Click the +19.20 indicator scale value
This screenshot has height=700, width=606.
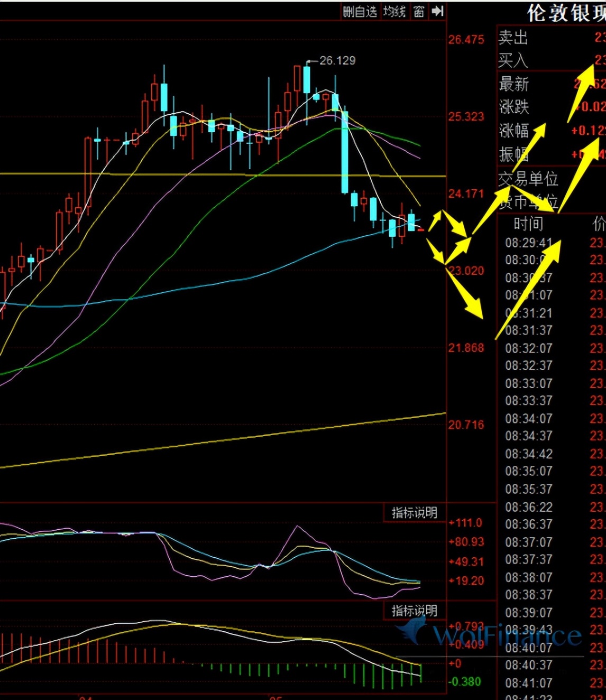(x=466, y=581)
